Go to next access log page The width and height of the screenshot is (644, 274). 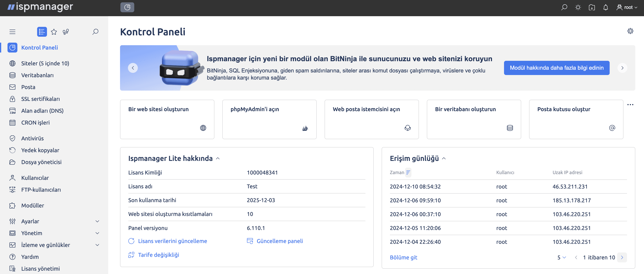coord(622,257)
